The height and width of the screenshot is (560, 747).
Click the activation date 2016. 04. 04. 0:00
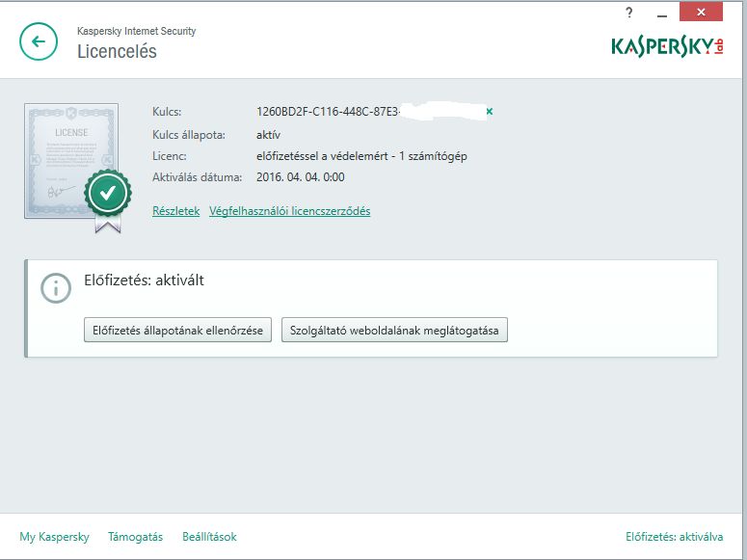[x=300, y=177]
